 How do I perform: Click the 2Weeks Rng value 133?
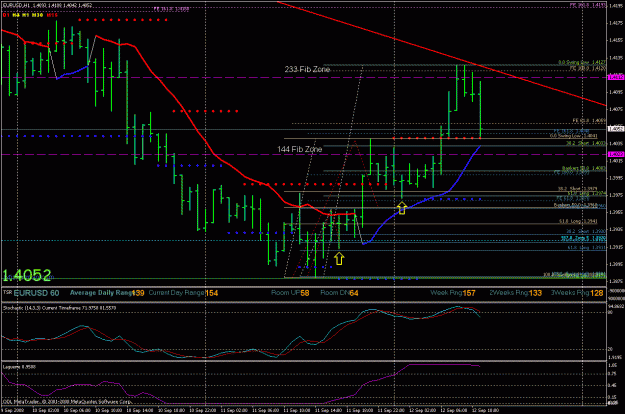pos(535,293)
